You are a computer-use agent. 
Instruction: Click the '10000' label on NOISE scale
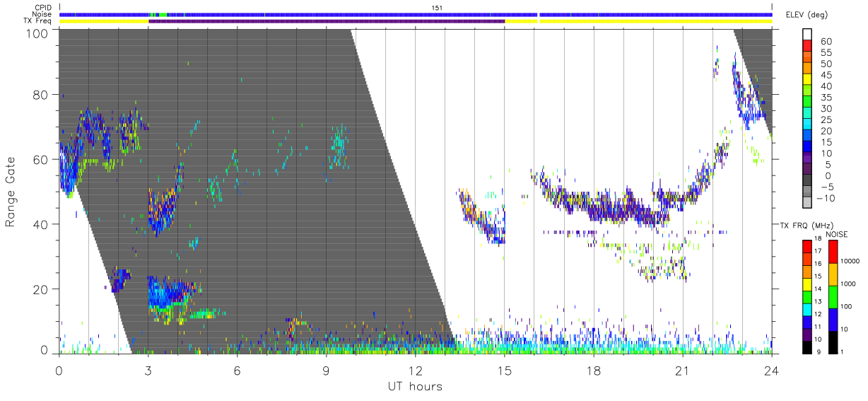coord(848,261)
